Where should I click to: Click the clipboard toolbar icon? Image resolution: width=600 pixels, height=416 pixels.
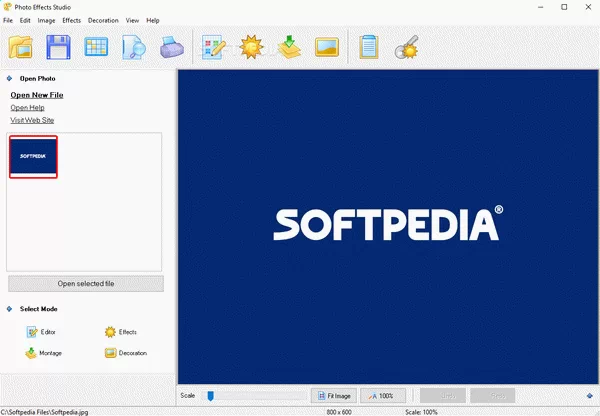coord(369,47)
